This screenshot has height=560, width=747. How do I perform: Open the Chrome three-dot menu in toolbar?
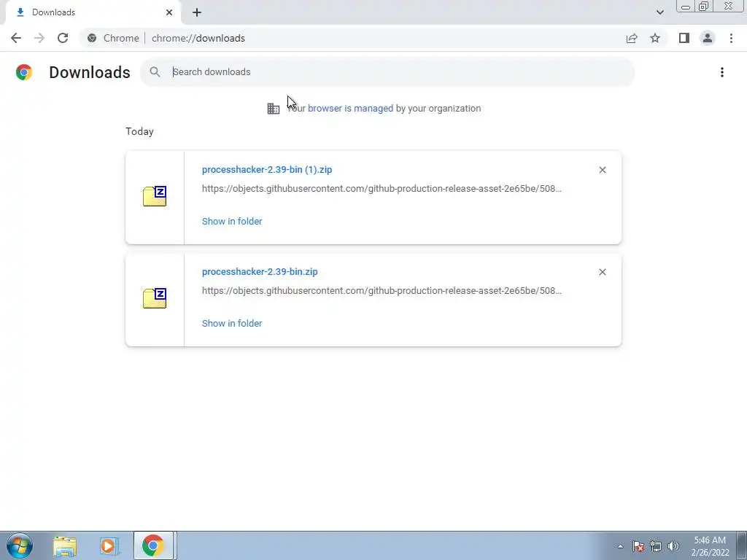pyautogui.click(x=731, y=38)
